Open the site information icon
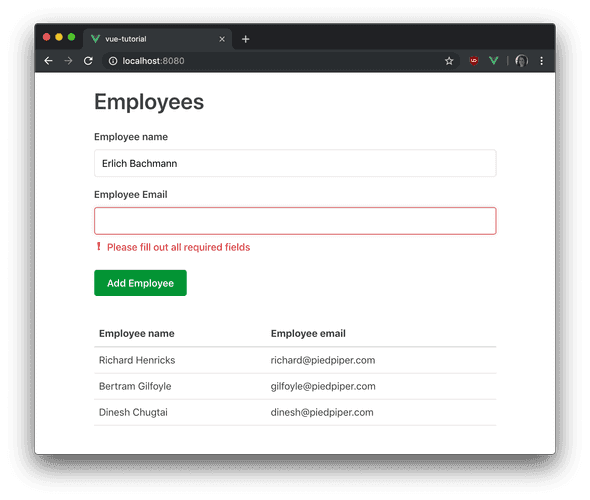The image size is (590, 500). click(x=113, y=61)
